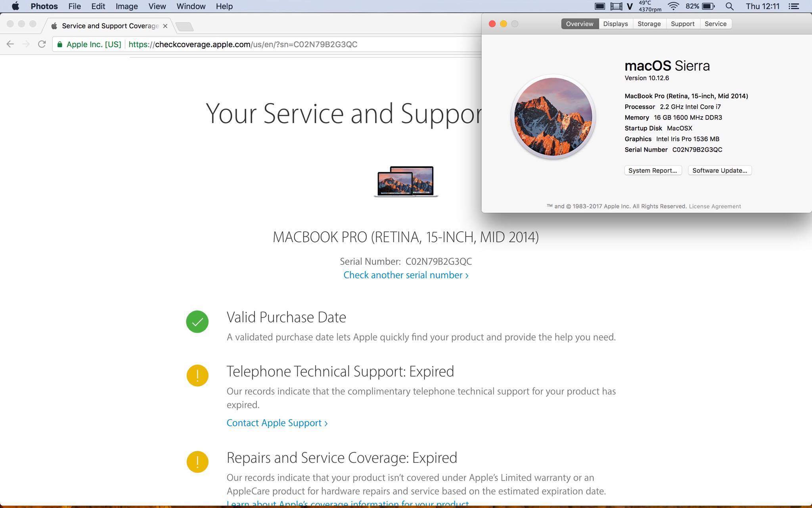812x508 pixels.
Task: Click the display mirroring menu bar icon
Action: 599,6
